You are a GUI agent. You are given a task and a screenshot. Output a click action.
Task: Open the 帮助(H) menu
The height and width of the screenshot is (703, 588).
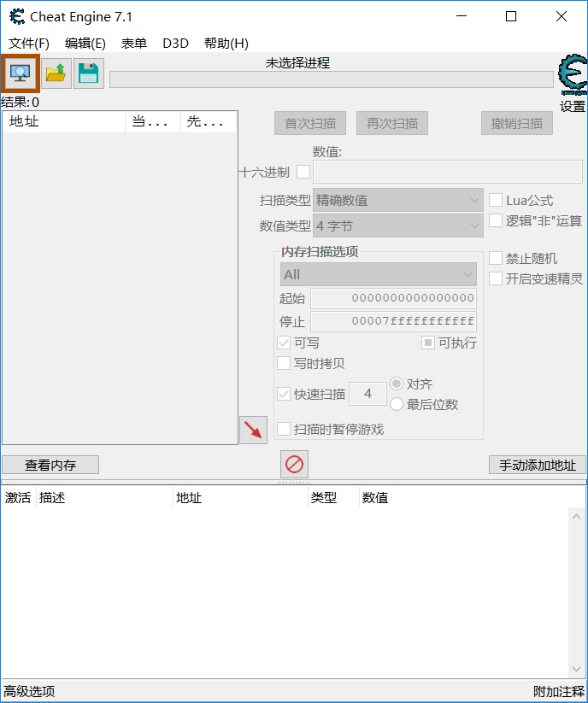point(226,44)
